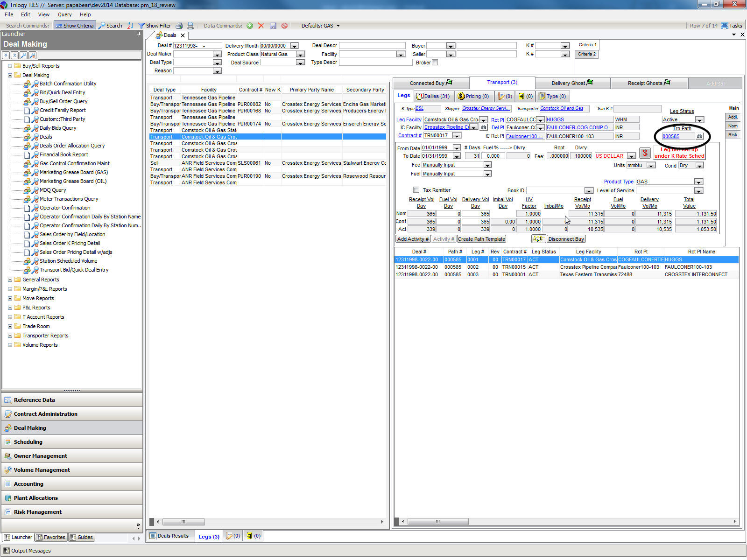
Task: Click the red X delete record icon
Action: click(261, 26)
